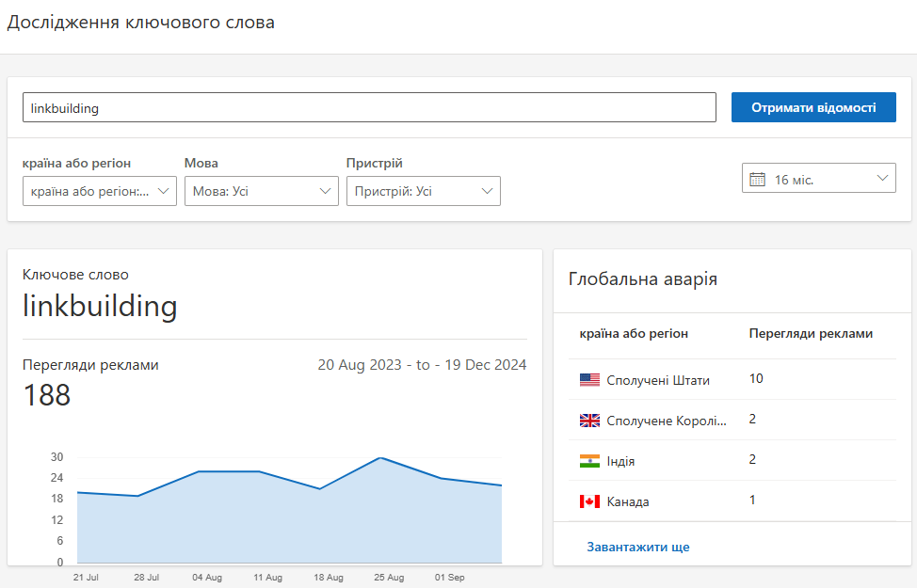
Task: Click the chart peak at 25 Aug
Action: tap(380, 458)
